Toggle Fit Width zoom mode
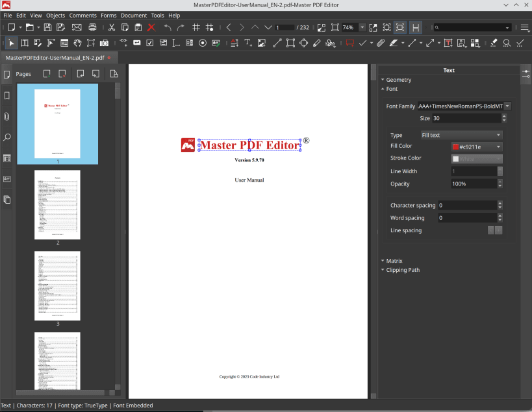Viewport: 532px width, 412px height. point(400,27)
